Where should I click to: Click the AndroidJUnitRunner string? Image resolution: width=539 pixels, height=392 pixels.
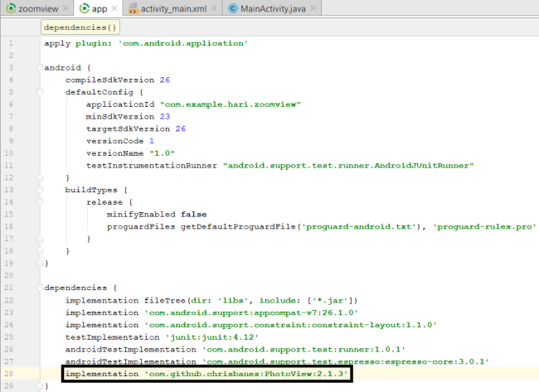(348, 166)
